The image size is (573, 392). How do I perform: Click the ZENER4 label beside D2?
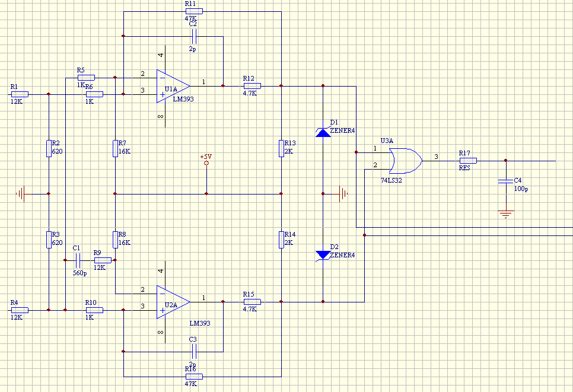click(x=342, y=255)
